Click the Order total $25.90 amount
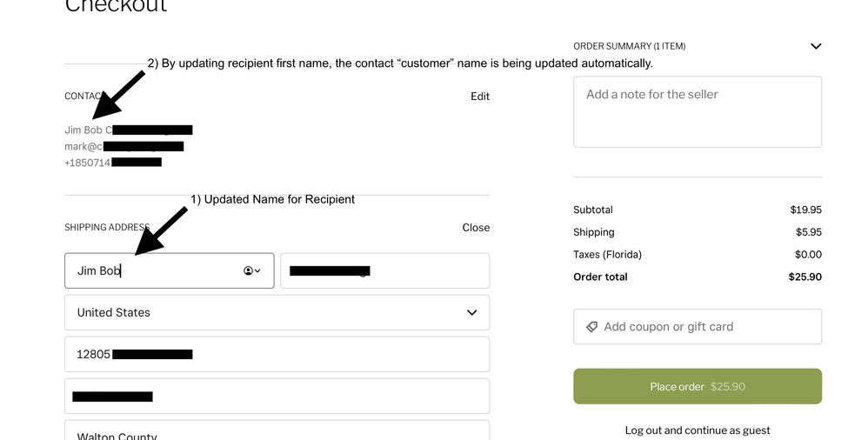 point(805,277)
